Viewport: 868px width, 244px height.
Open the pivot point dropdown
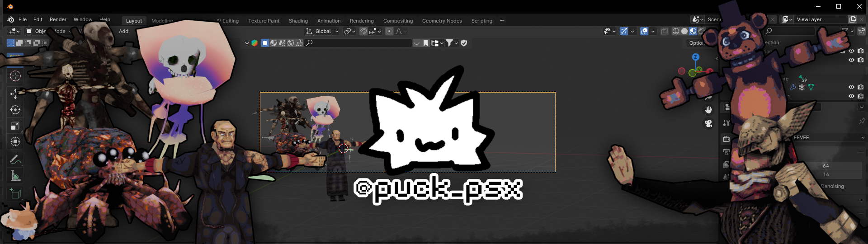tap(349, 31)
